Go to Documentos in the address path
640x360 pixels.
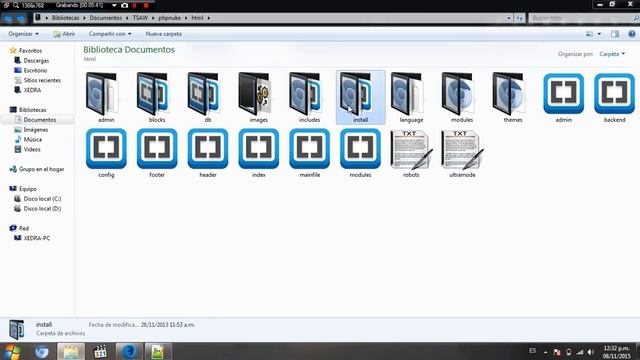[x=106, y=18]
